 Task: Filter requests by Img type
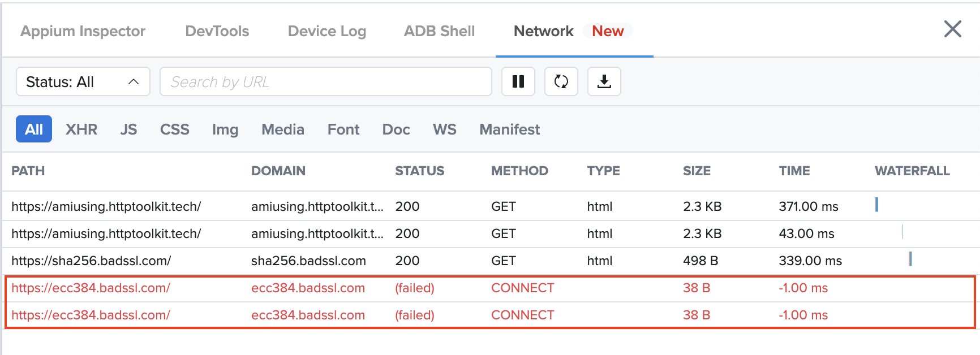[225, 129]
